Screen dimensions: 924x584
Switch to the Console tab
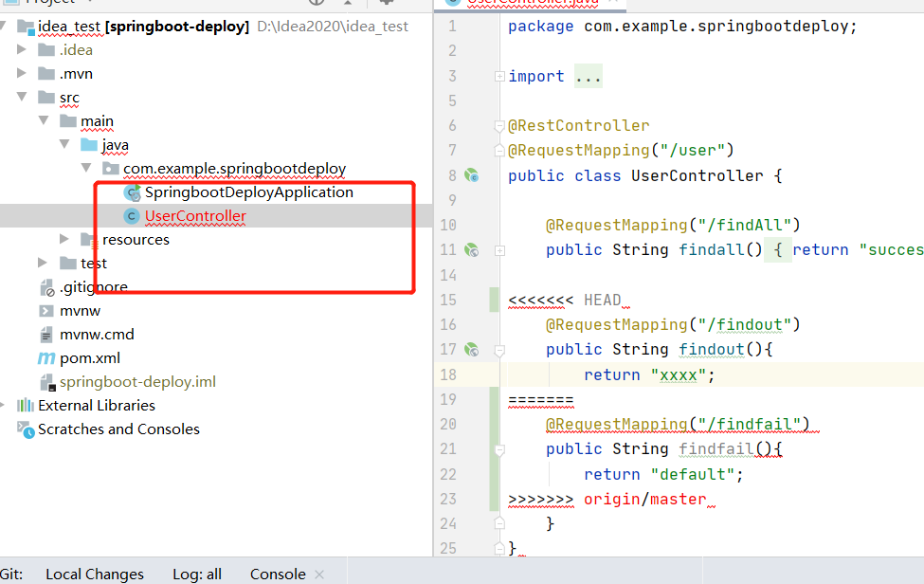(278, 574)
